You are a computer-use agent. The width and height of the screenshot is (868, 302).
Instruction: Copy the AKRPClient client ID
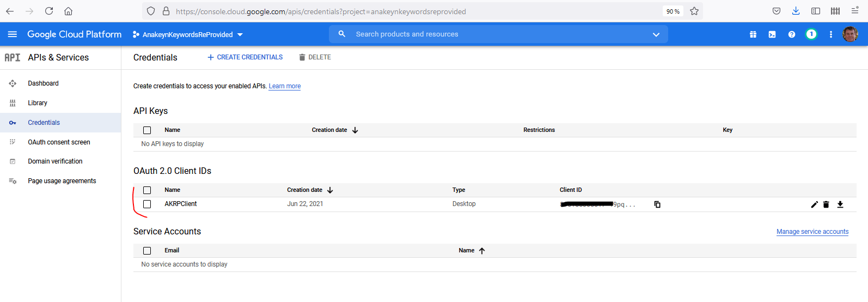tap(657, 204)
